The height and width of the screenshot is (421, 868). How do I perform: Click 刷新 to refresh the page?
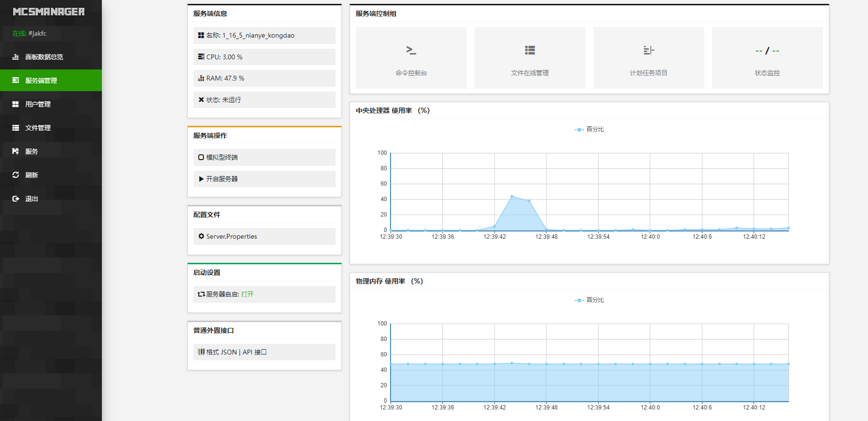[x=51, y=175]
